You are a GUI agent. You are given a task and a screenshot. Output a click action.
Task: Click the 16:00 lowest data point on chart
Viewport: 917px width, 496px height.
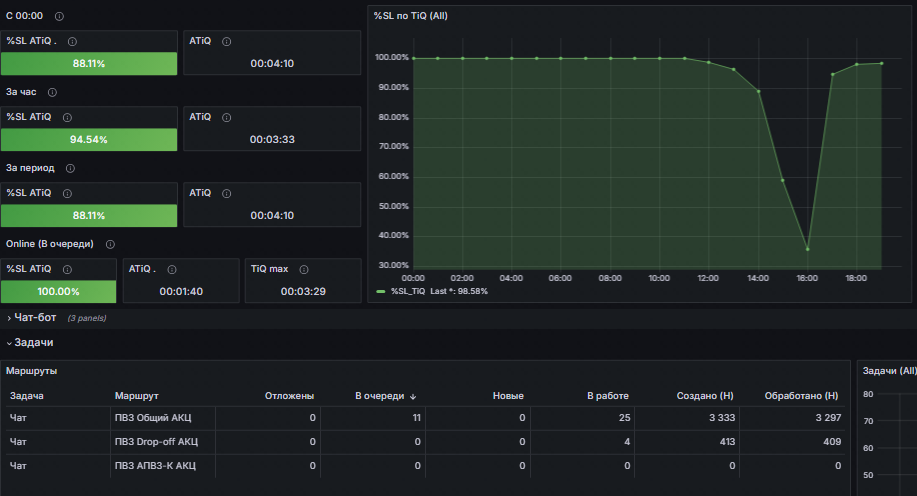click(x=808, y=249)
